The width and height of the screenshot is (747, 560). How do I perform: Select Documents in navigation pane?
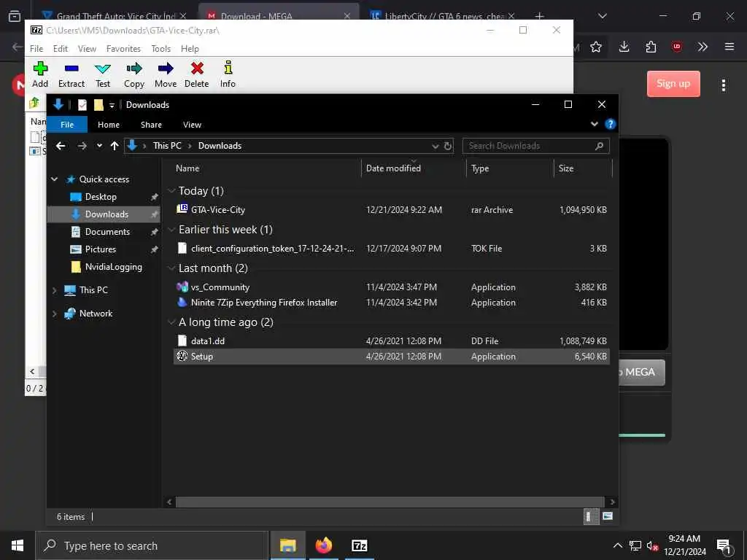(107, 232)
